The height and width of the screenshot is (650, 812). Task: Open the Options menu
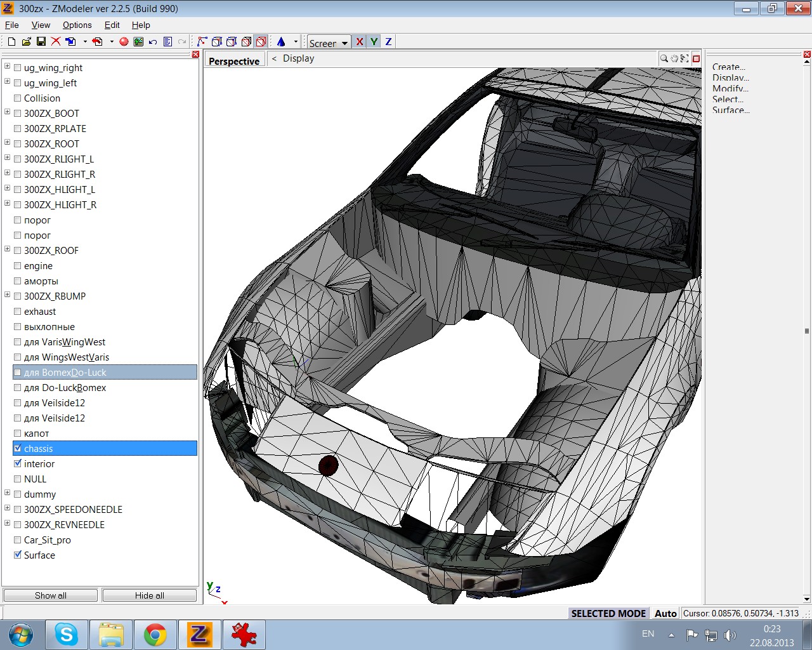[x=77, y=25]
